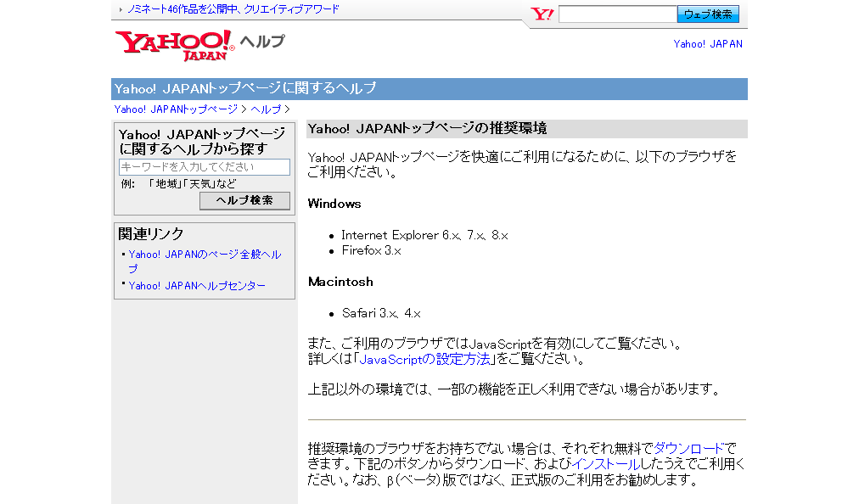
Task: Click the ヘルプ breadcrumb link
Action: (266, 109)
